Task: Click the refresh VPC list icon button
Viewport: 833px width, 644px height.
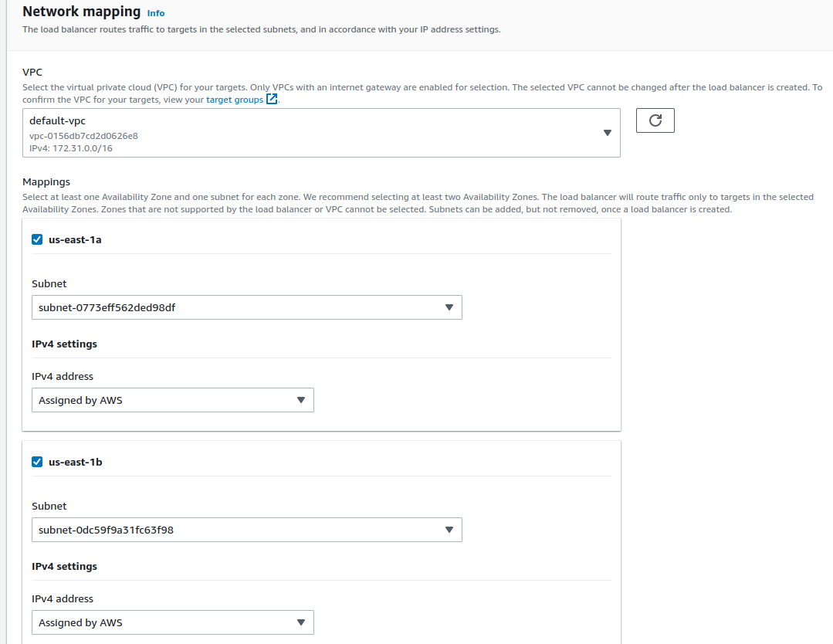Action: [655, 120]
